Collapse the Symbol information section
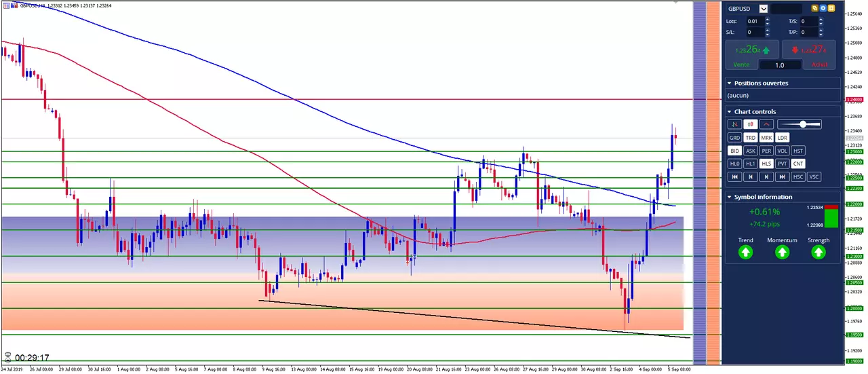 coord(730,198)
